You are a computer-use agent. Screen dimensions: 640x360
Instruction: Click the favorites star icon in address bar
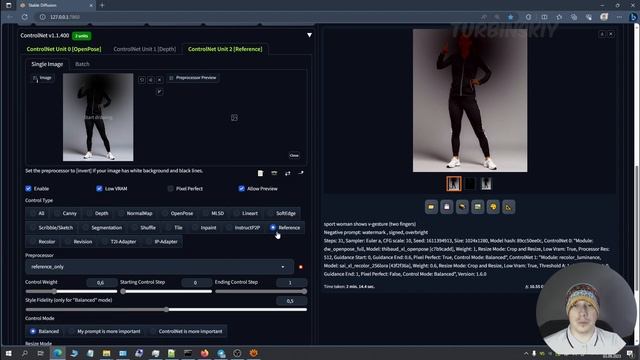coord(511,17)
